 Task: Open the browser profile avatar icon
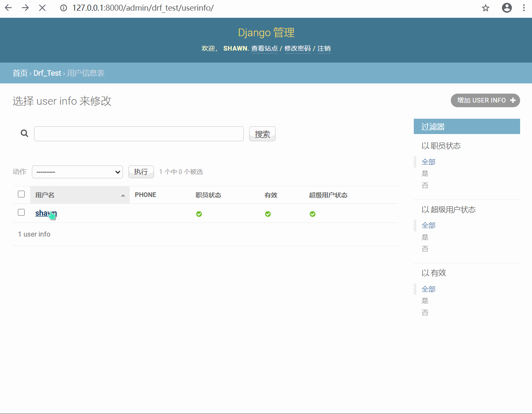[506, 8]
